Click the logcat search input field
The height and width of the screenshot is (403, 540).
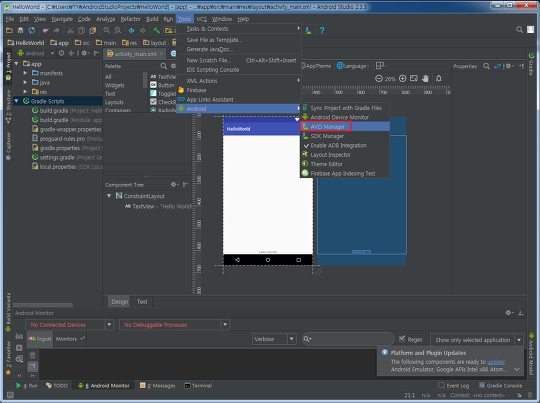(x=348, y=339)
